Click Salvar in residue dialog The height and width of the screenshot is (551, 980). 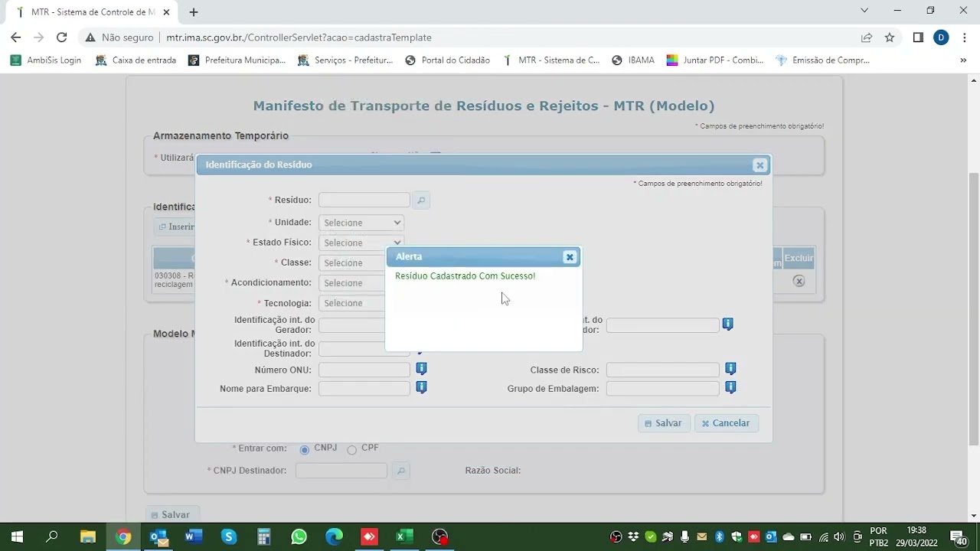(664, 423)
